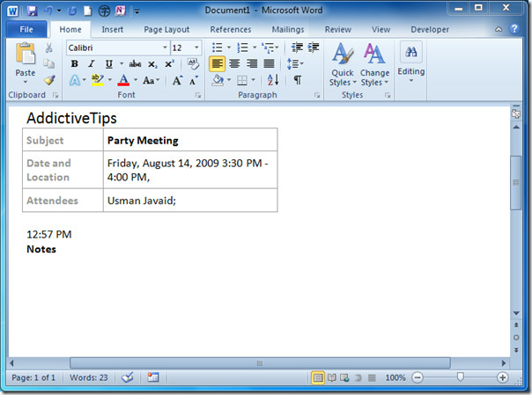This screenshot has width=532, height=395.
Task: Open the Calibri font name dropdown
Action: [165, 48]
